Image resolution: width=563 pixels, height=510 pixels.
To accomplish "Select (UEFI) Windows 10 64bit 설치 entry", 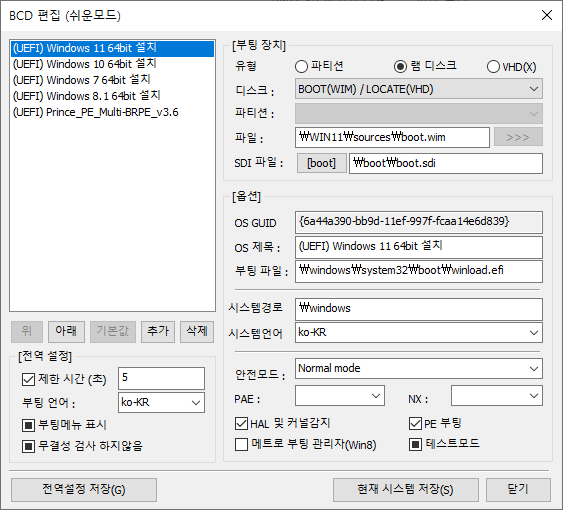I will point(112,64).
